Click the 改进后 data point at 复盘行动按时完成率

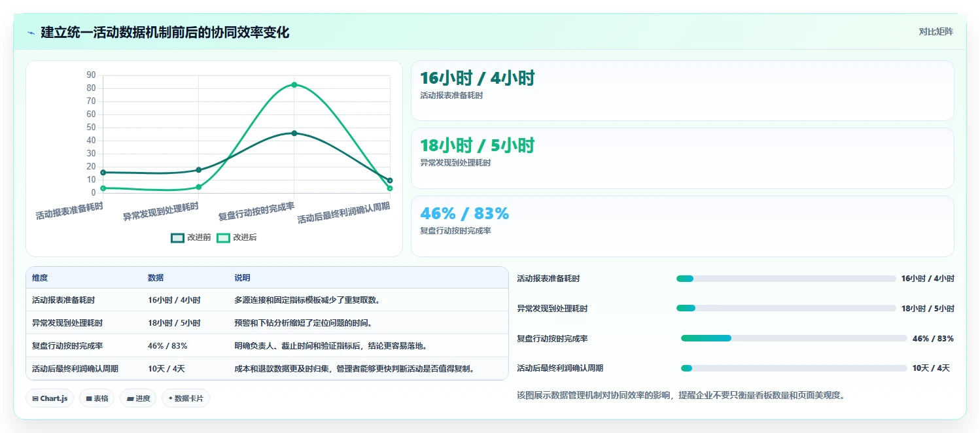pos(294,84)
